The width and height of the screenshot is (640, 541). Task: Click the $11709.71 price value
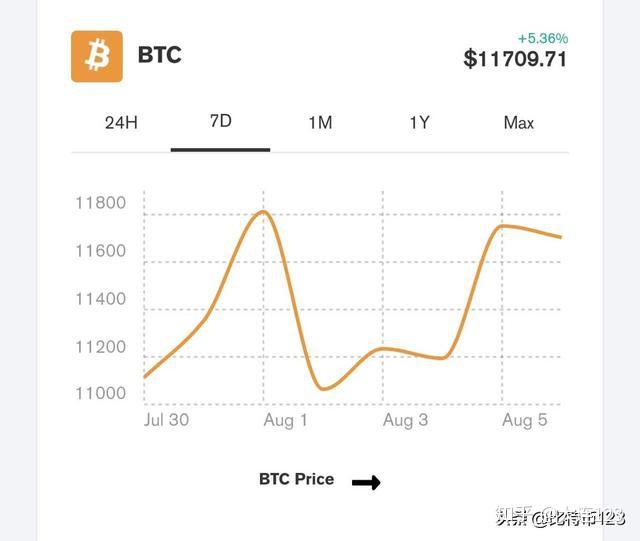click(515, 59)
